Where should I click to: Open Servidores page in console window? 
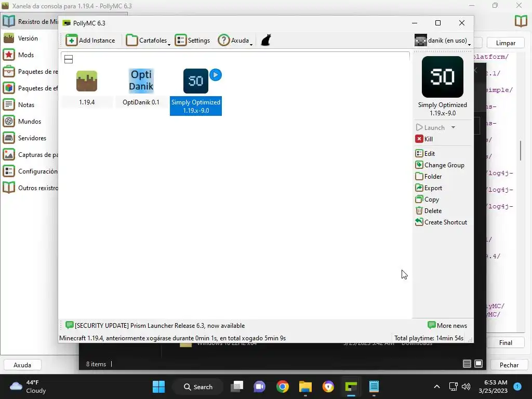(x=30, y=138)
